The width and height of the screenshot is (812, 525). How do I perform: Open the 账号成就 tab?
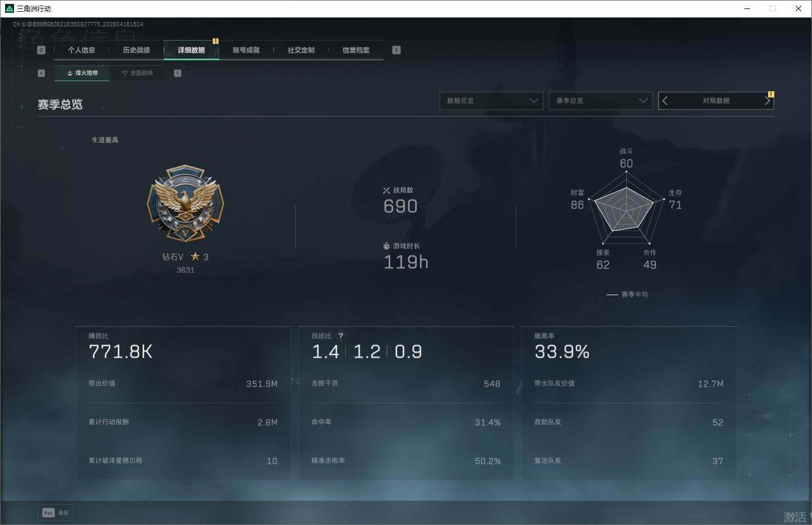pyautogui.click(x=246, y=50)
